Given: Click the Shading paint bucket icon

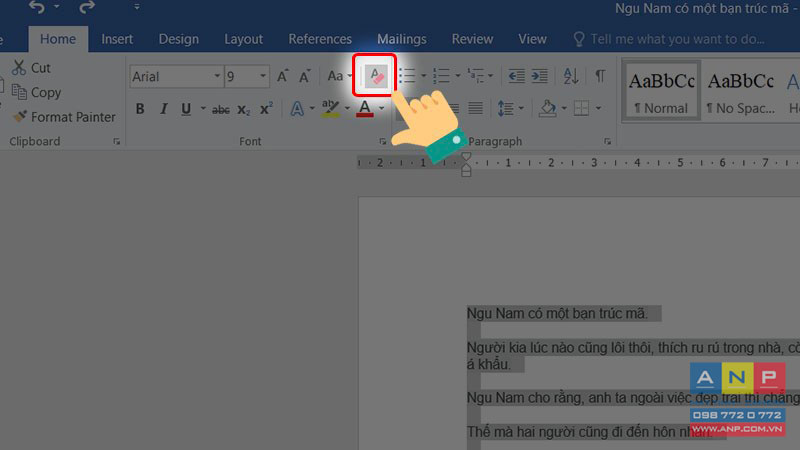Looking at the screenshot, I should pyautogui.click(x=547, y=108).
